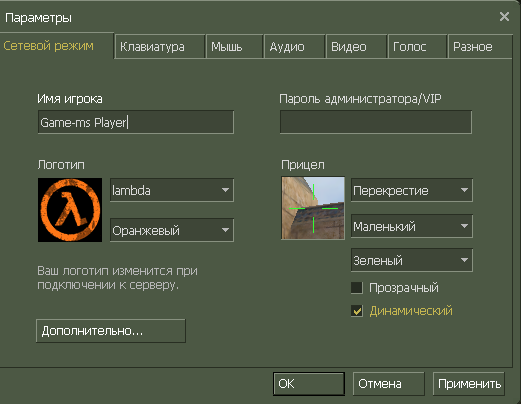The height and width of the screenshot is (404, 521).
Task: Confirm with the OK button
Action: coord(309,384)
